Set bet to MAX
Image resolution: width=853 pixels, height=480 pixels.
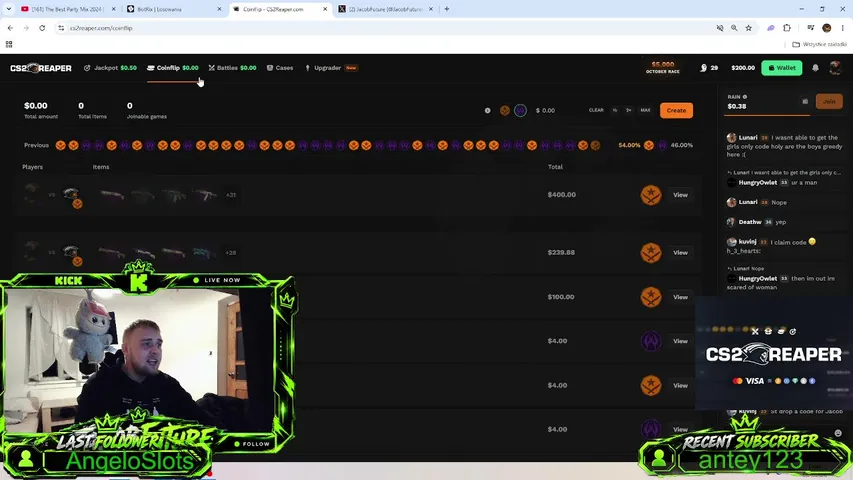tap(645, 110)
